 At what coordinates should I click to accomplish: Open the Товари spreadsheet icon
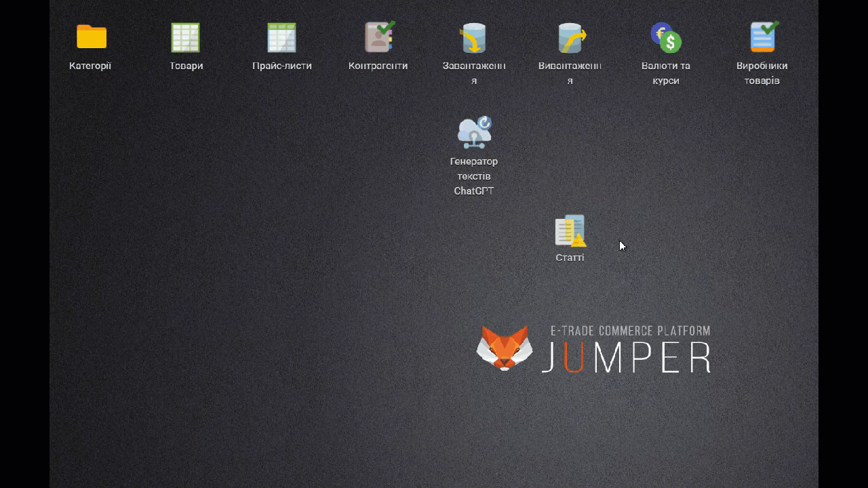click(186, 37)
